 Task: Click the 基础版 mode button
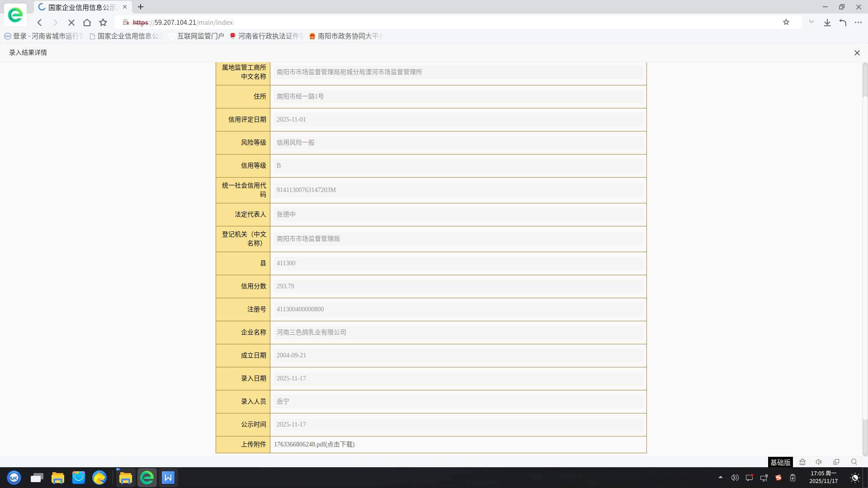pos(780,462)
